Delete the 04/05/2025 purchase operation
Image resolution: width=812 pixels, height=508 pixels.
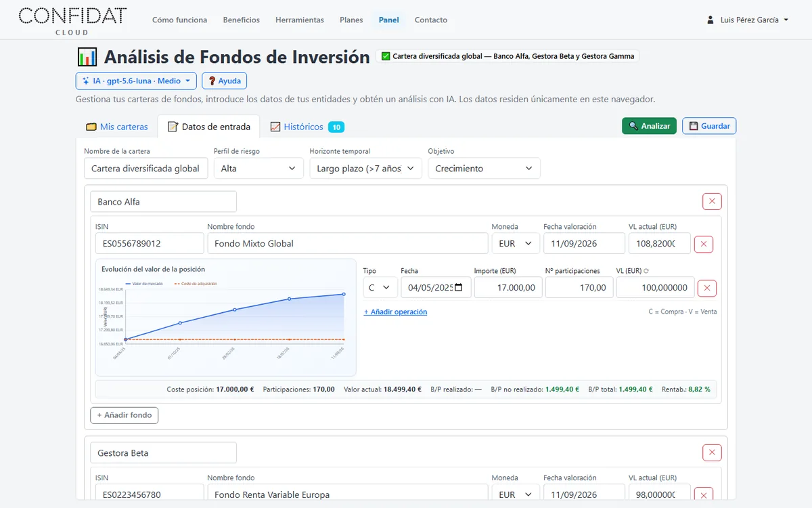(x=706, y=288)
